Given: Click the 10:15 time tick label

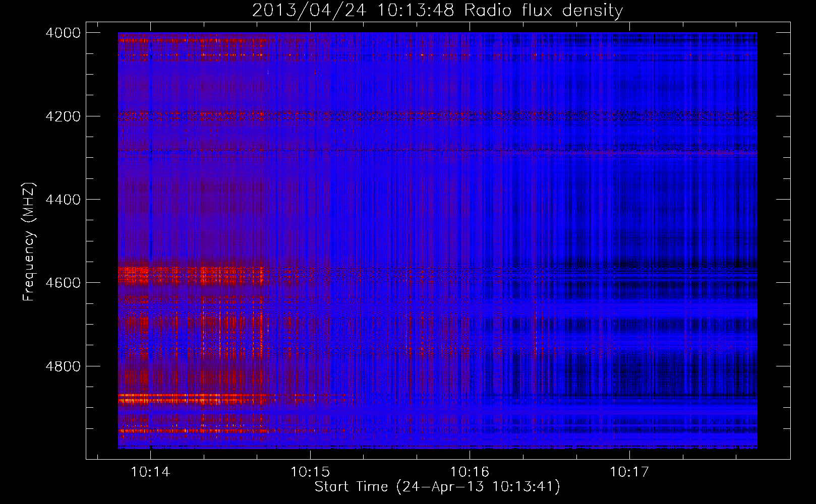Looking at the screenshot, I should pos(310,472).
